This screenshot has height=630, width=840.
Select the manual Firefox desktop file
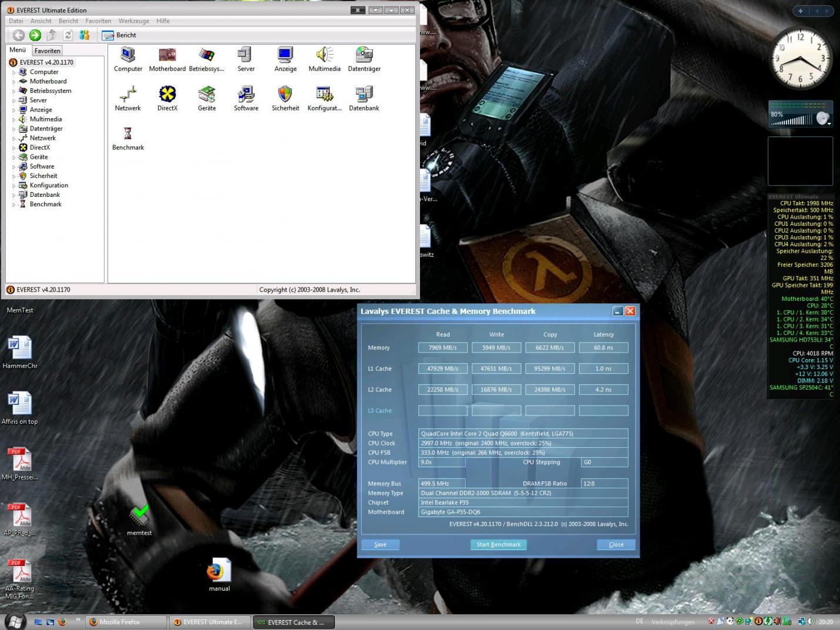219,575
